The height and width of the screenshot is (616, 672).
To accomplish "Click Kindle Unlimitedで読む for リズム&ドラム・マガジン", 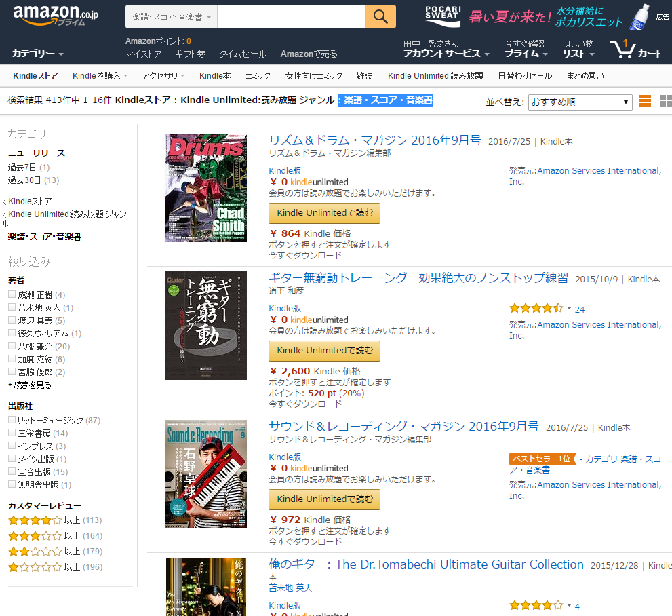I will point(324,213).
